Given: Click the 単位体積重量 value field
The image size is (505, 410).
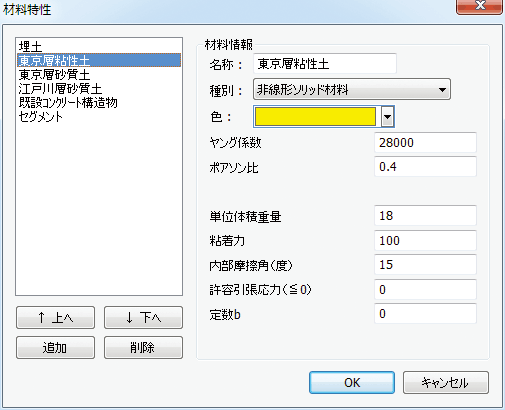Looking at the screenshot, I should tap(425, 215).
